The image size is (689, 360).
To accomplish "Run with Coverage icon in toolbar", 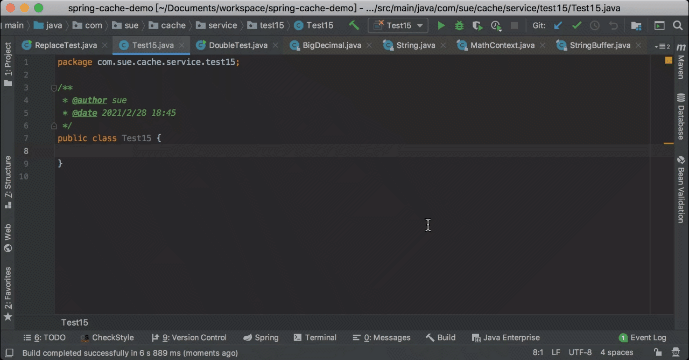I will click(x=478, y=26).
